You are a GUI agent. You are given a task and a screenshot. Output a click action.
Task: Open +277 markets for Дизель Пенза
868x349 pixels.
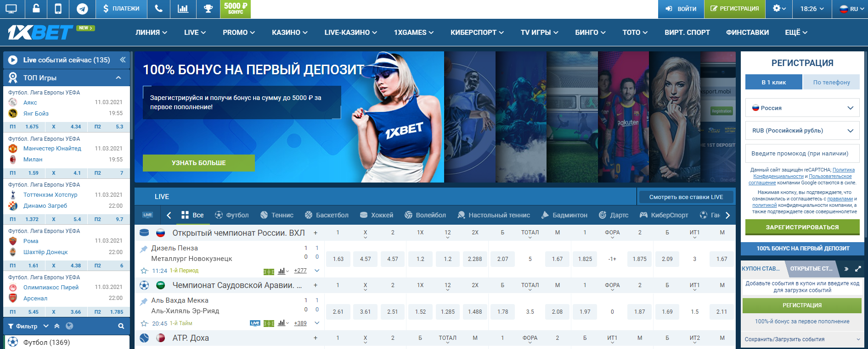300,271
